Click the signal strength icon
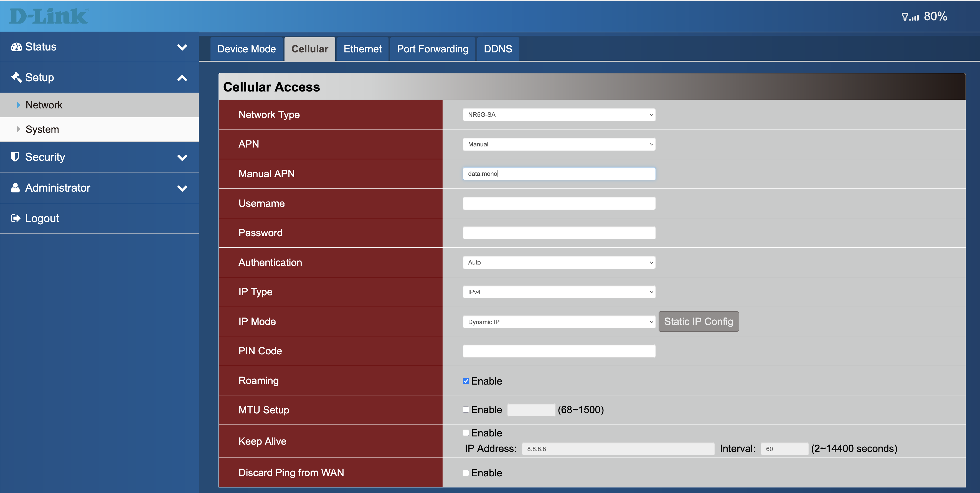Image resolution: width=980 pixels, height=493 pixels. pos(910,17)
